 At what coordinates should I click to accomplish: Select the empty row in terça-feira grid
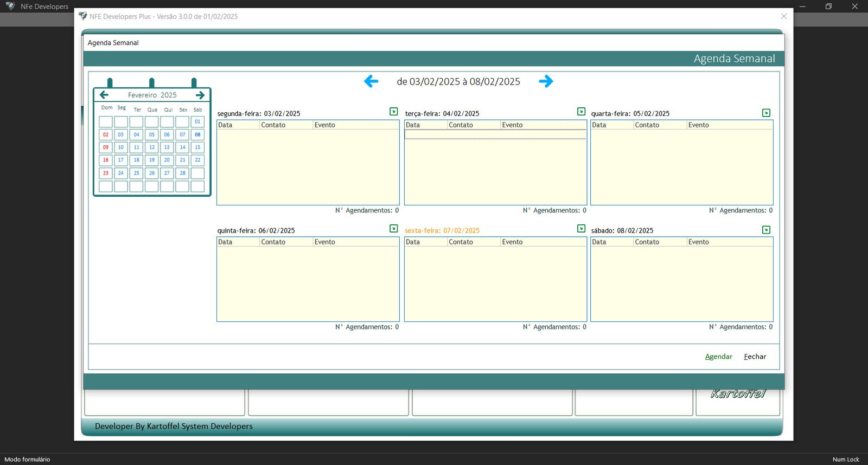[495, 134]
